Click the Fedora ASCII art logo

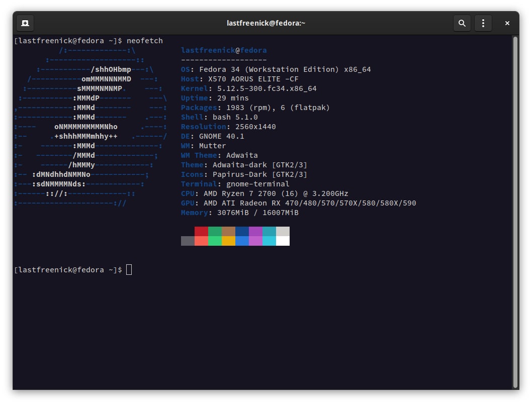[91, 127]
